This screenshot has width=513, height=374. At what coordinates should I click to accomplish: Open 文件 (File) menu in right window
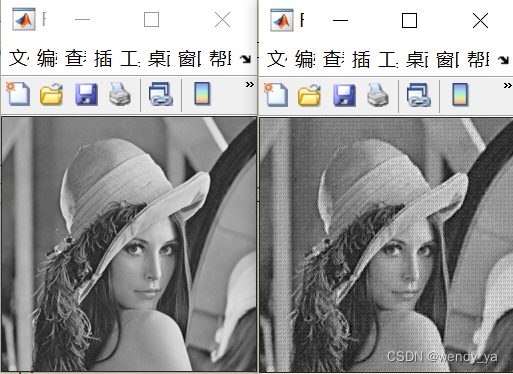pos(276,59)
